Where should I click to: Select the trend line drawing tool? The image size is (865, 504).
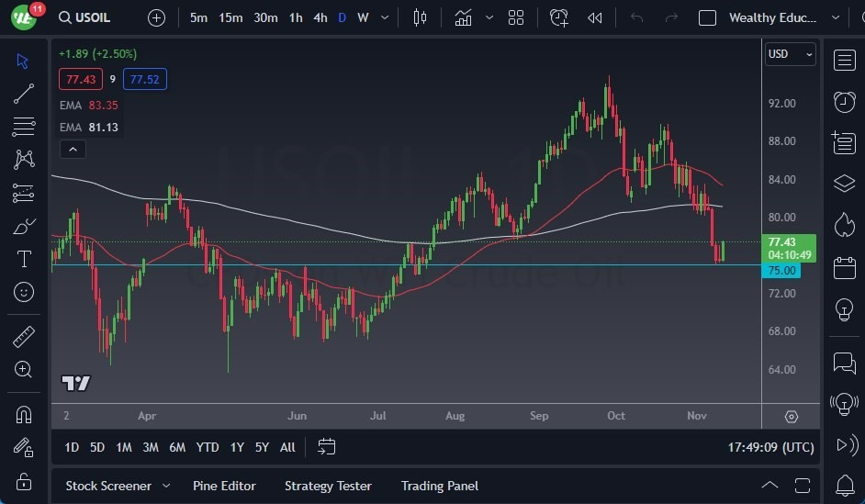[x=24, y=93]
